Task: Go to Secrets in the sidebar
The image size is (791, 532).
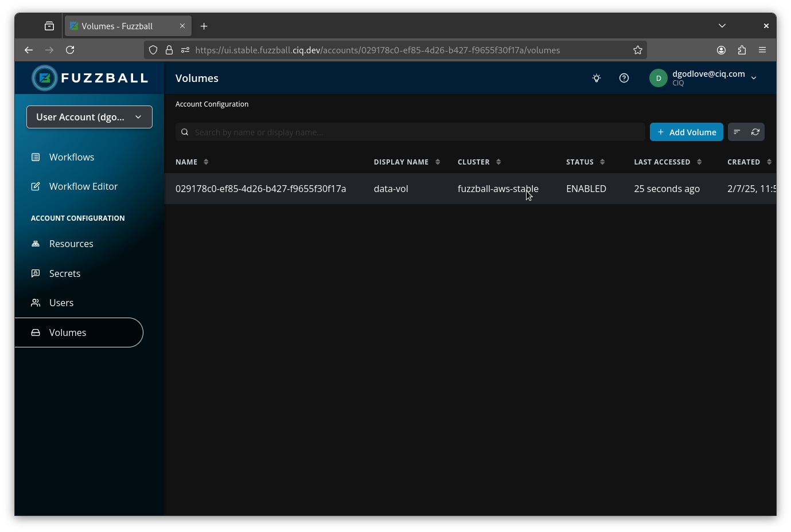Action: click(65, 273)
